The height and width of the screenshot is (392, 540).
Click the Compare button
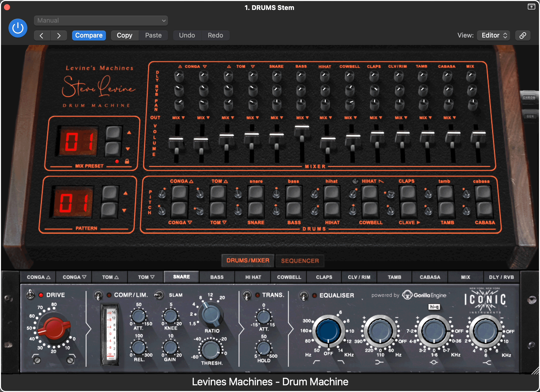pyautogui.click(x=89, y=35)
